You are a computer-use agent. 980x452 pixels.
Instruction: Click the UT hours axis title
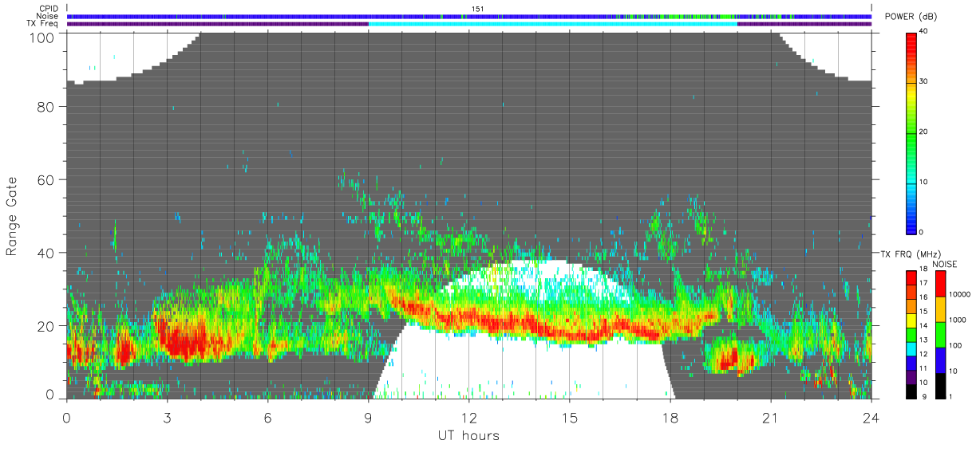[468, 436]
